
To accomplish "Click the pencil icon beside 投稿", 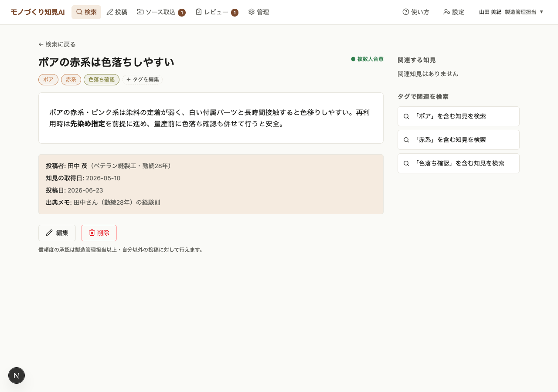I will tap(110, 12).
